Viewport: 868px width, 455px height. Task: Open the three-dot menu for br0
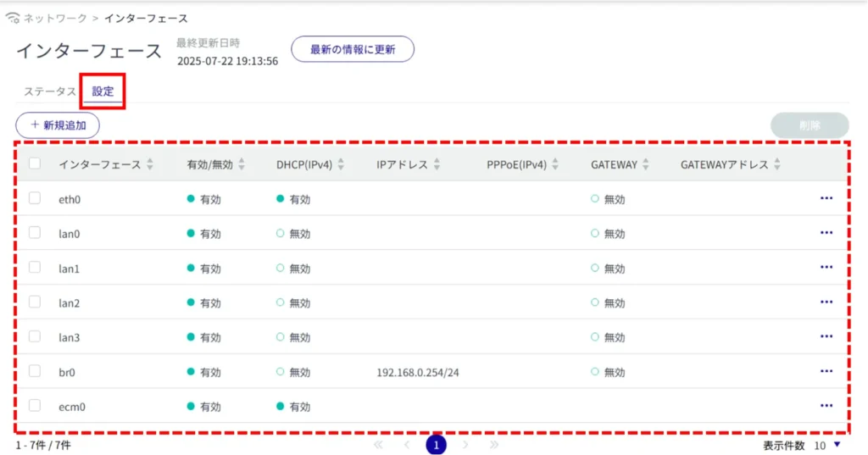(826, 371)
